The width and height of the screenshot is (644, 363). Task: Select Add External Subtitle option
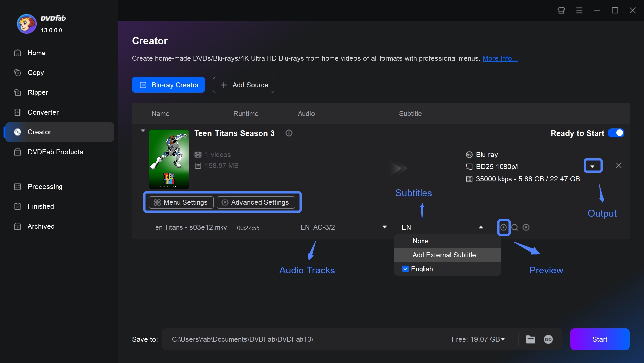tap(444, 255)
